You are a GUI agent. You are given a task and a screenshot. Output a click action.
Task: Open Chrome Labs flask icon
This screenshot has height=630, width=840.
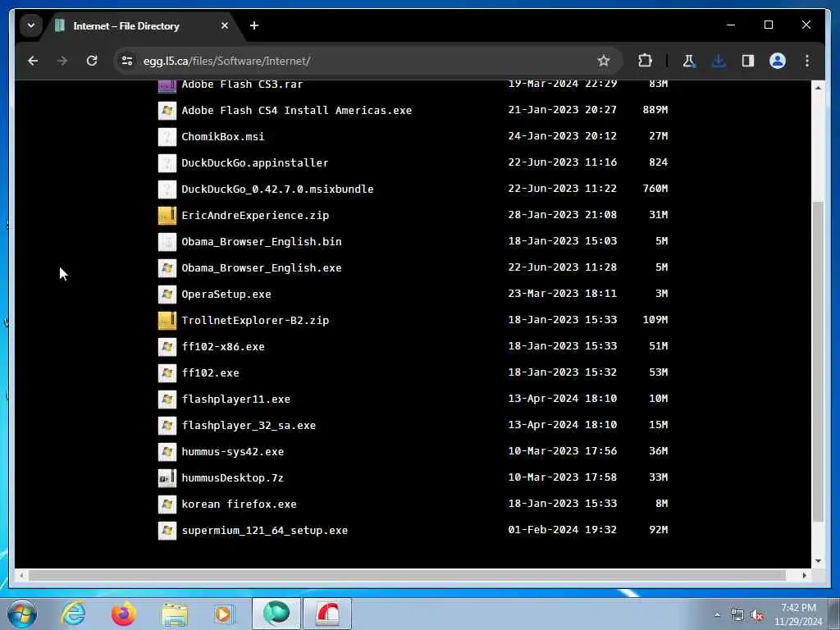(x=689, y=61)
